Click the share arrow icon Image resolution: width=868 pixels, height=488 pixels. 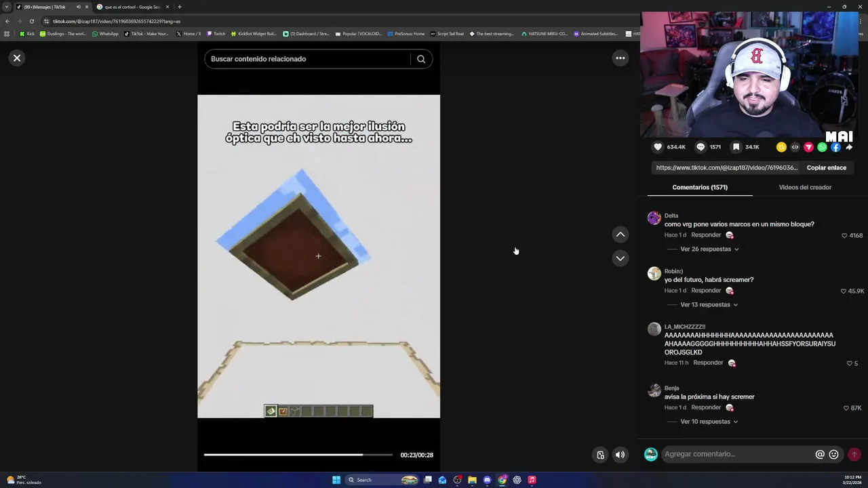point(849,147)
